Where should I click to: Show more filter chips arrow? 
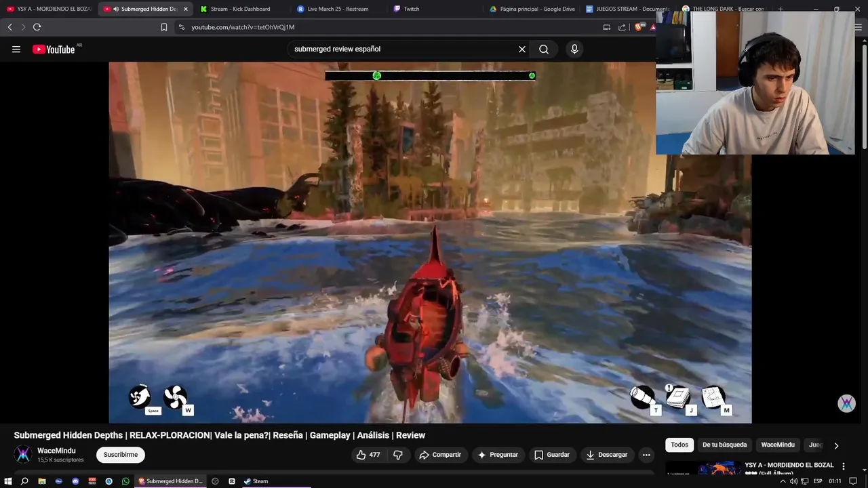pos(836,445)
